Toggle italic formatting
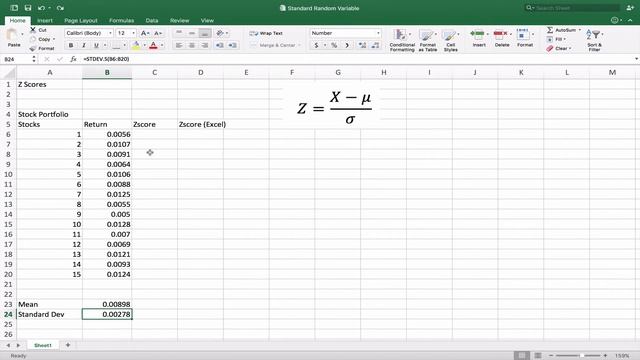Screen dimensions: 640x360 [x=84, y=45]
